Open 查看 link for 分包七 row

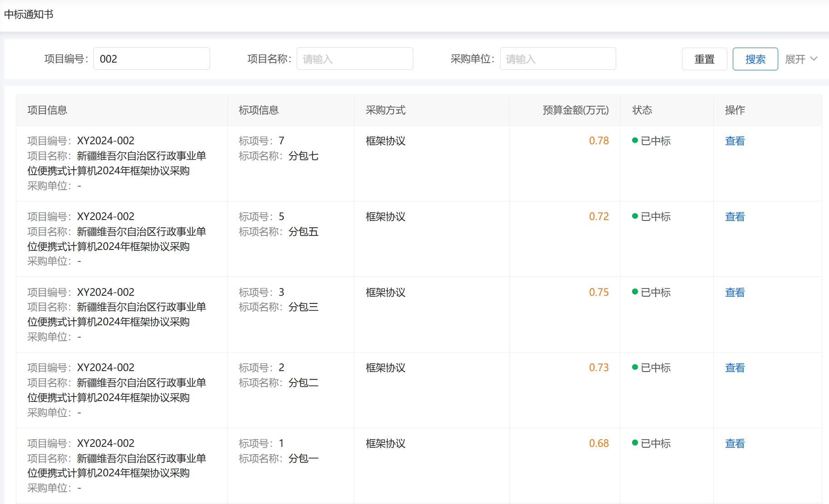coord(735,141)
